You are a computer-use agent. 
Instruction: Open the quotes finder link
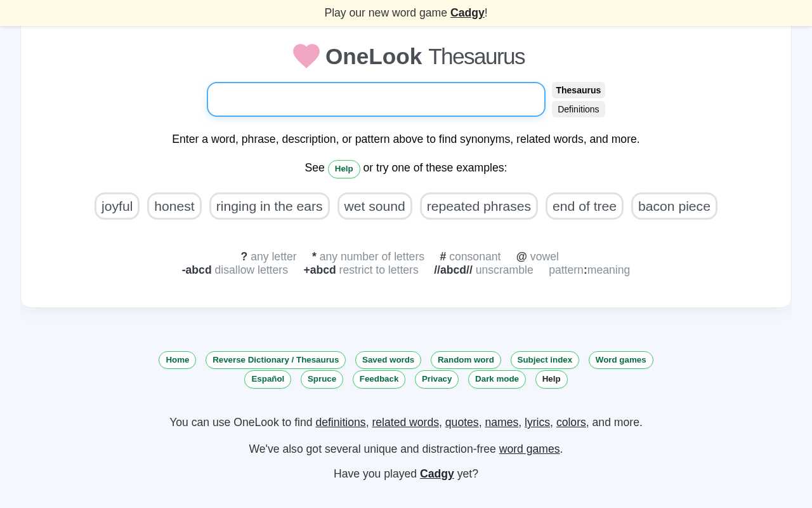point(462,422)
